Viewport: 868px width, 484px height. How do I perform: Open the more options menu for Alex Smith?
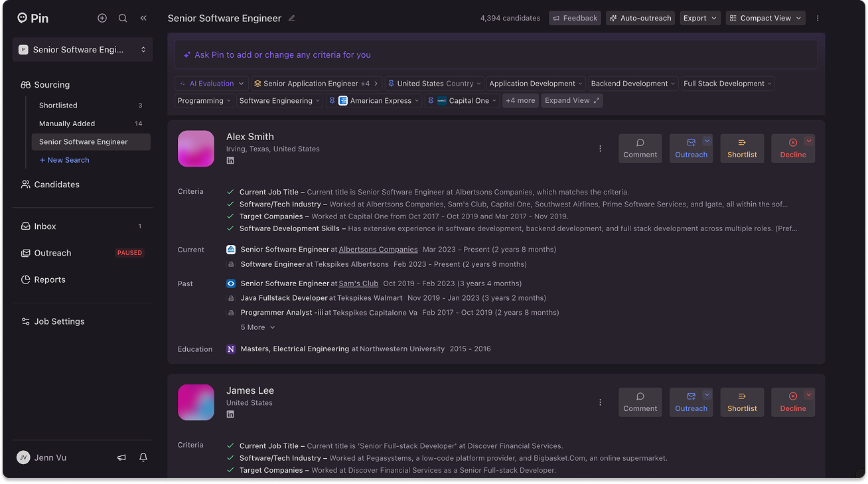pyautogui.click(x=600, y=149)
